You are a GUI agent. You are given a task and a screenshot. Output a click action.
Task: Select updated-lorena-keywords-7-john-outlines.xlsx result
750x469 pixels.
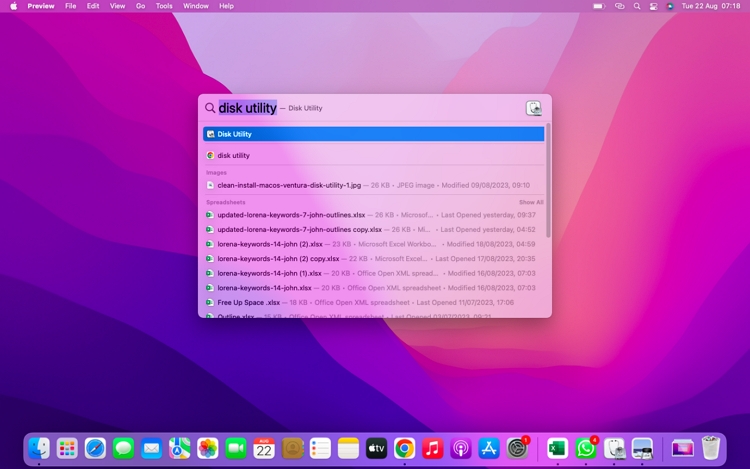coord(374,215)
